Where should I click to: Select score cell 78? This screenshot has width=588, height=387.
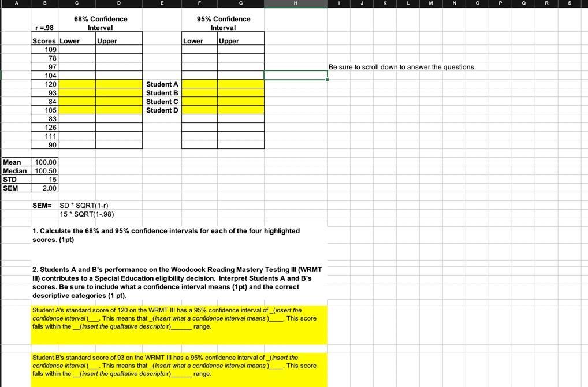tap(44, 58)
